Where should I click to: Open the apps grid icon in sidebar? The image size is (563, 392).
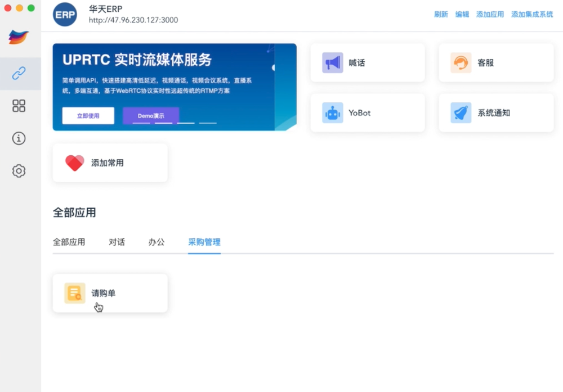point(19,106)
